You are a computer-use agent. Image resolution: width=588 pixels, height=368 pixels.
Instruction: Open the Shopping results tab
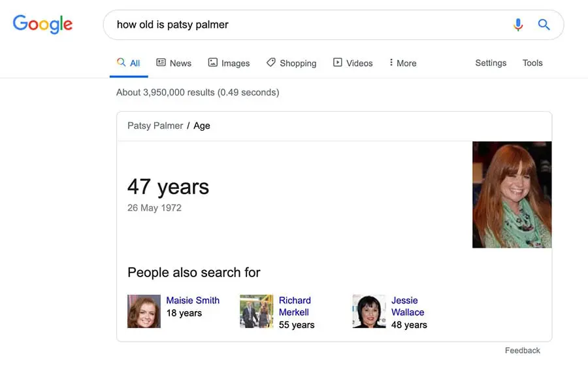[x=298, y=63]
